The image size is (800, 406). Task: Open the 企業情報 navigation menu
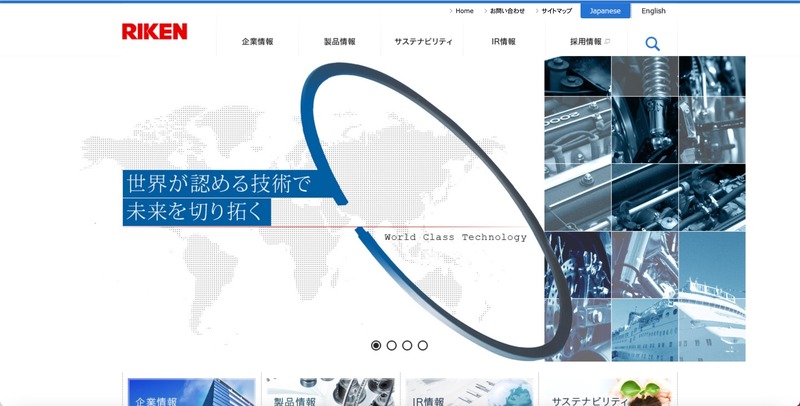pos(257,42)
